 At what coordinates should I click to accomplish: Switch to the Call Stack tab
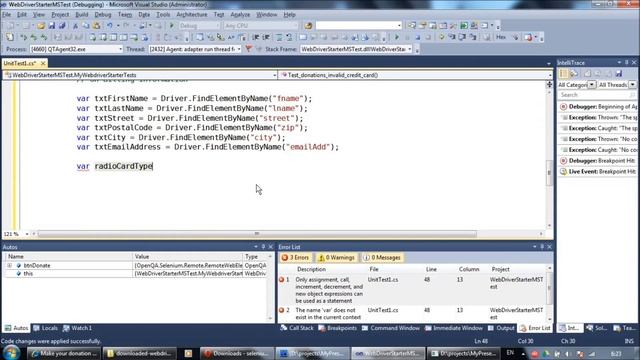pos(297,328)
